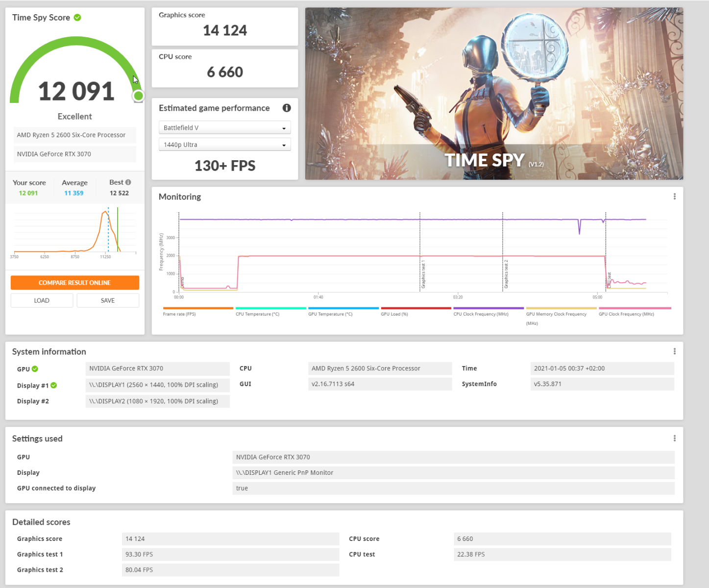Toggle the GPU Memory Clock Frequency legend item

click(561, 316)
